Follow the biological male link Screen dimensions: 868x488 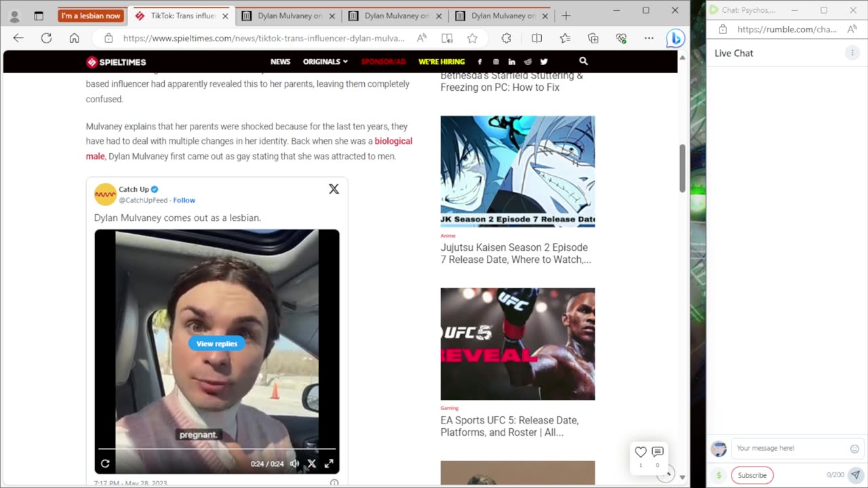click(x=249, y=148)
